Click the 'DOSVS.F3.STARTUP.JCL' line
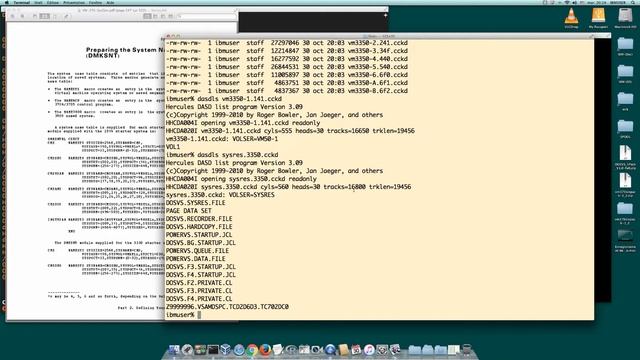 click(200, 267)
